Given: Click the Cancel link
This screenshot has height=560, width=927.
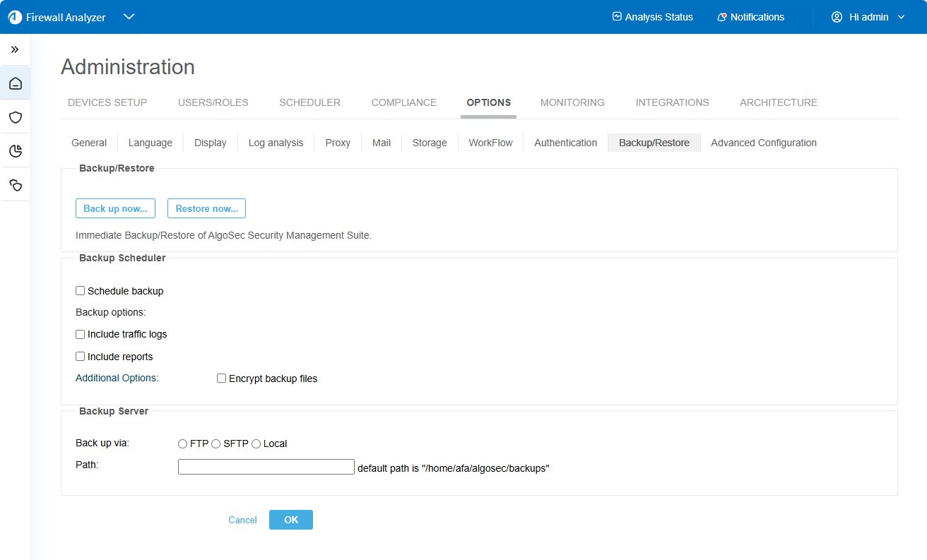Looking at the screenshot, I should coord(242,520).
